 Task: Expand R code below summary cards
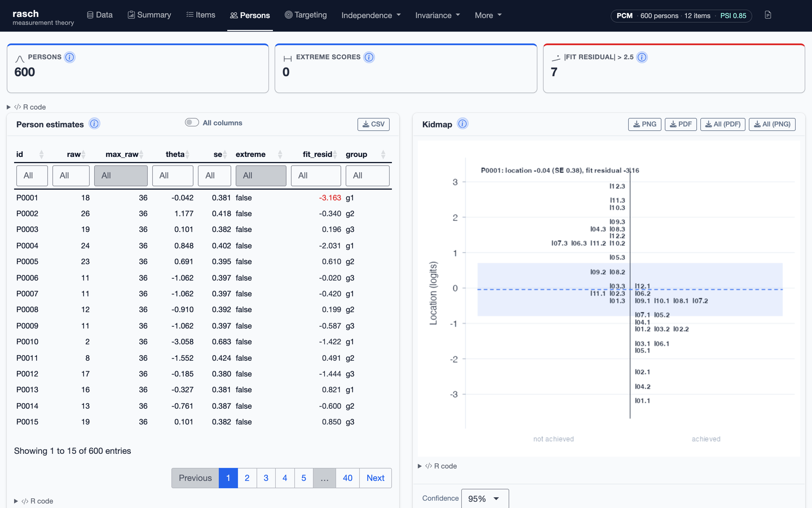point(27,107)
